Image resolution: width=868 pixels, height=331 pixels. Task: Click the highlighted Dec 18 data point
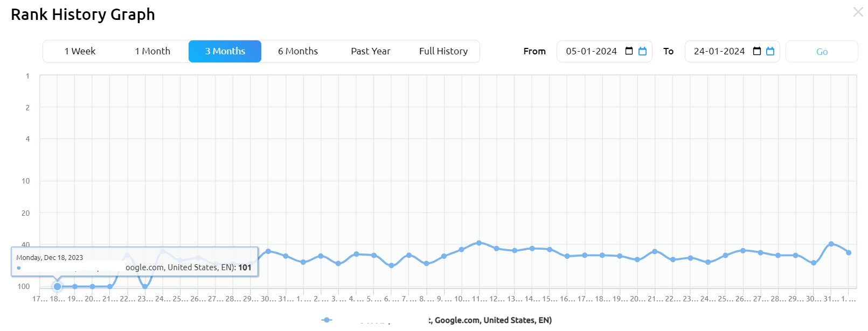pos(57,286)
